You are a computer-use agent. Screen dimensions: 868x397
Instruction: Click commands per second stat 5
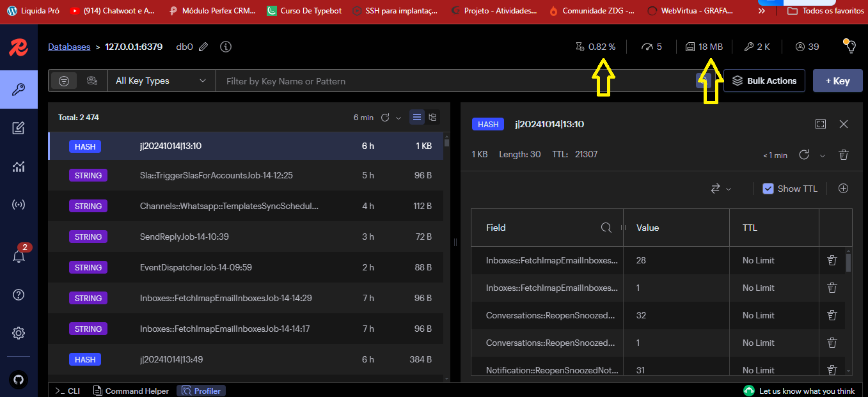[652, 47]
